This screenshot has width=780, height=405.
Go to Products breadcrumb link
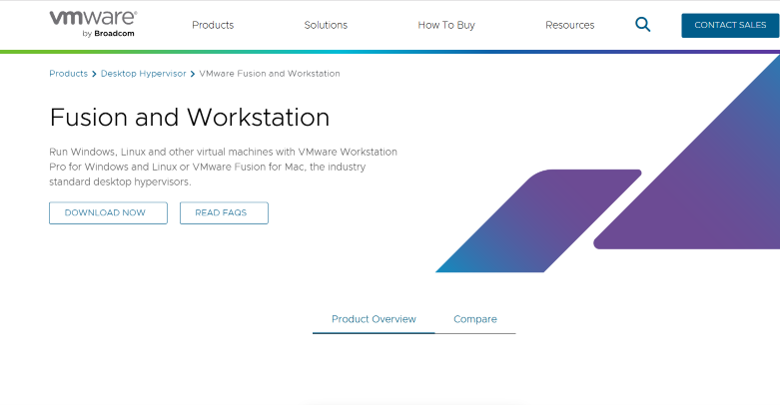click(68, 74)
